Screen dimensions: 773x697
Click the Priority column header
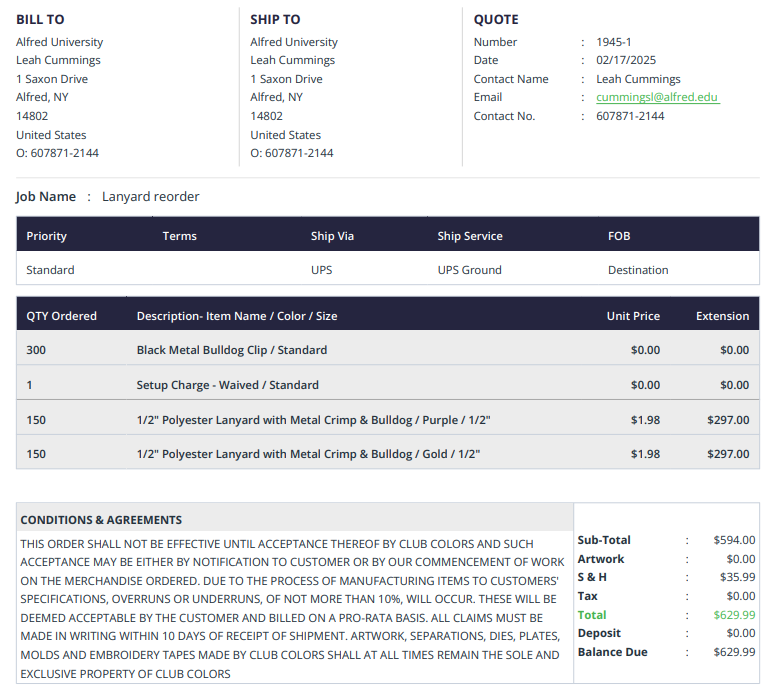tap(46, 236)
